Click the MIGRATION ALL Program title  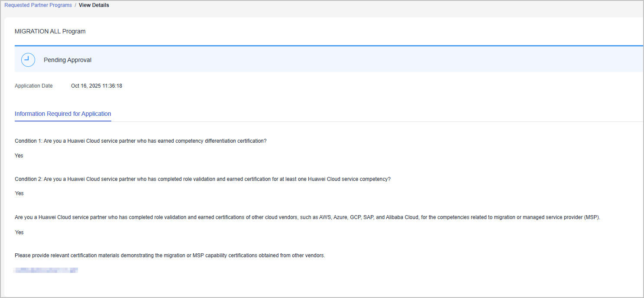(x=50, y=31)
